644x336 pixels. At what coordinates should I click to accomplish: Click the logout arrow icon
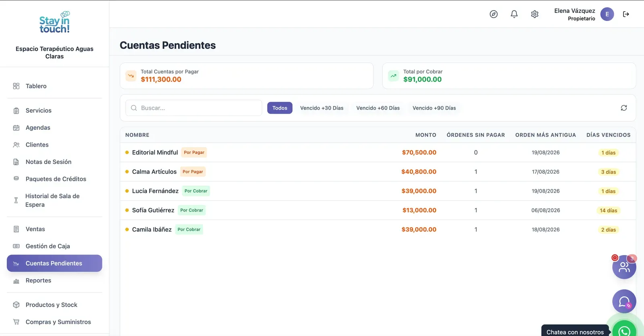tap(626, 14)
